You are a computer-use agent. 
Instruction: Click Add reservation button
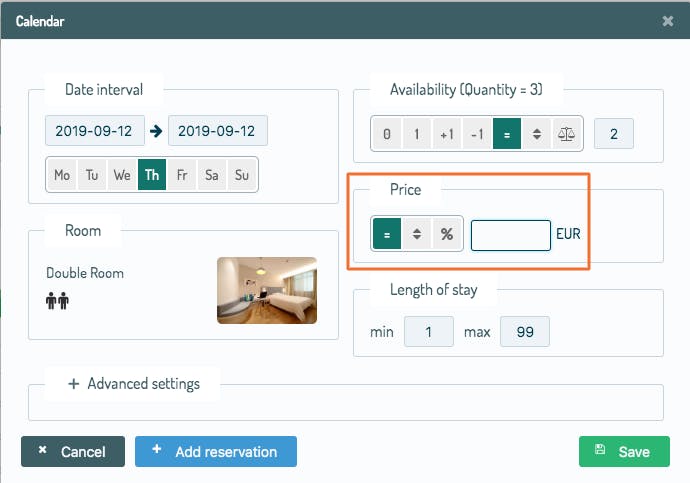[216, 452]
